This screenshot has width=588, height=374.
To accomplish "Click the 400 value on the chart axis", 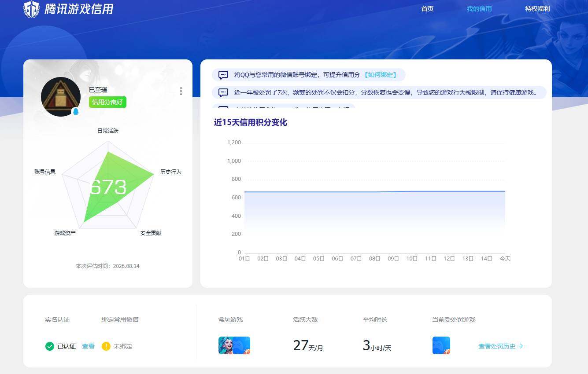I will (x=237, y=216).
